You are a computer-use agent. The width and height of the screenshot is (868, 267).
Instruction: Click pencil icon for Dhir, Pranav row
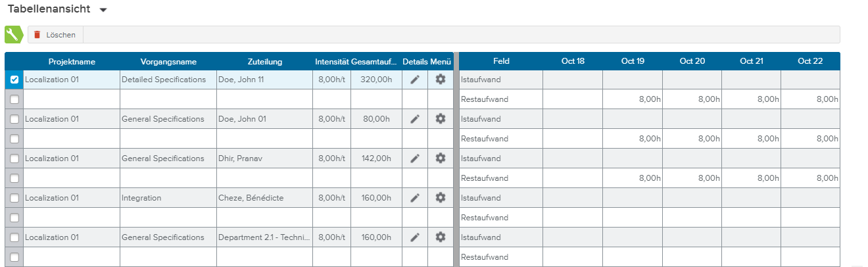pyautogui.click(x=414, y=158)
